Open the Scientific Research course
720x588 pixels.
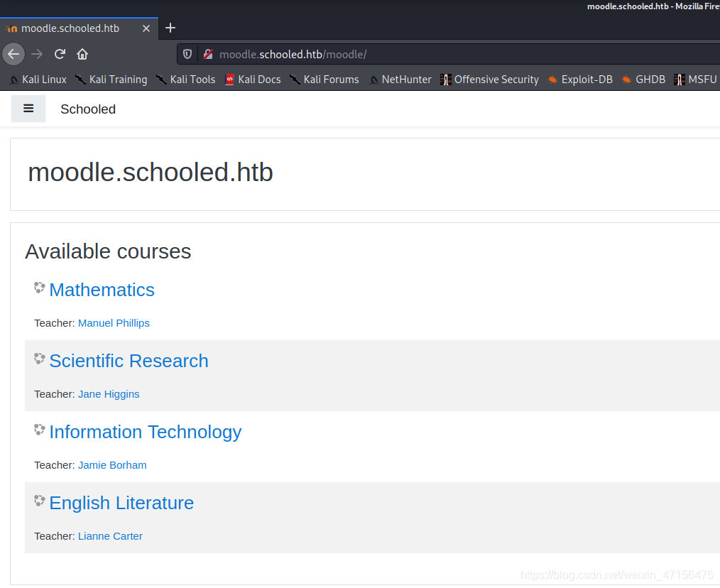tap(129, 361)
